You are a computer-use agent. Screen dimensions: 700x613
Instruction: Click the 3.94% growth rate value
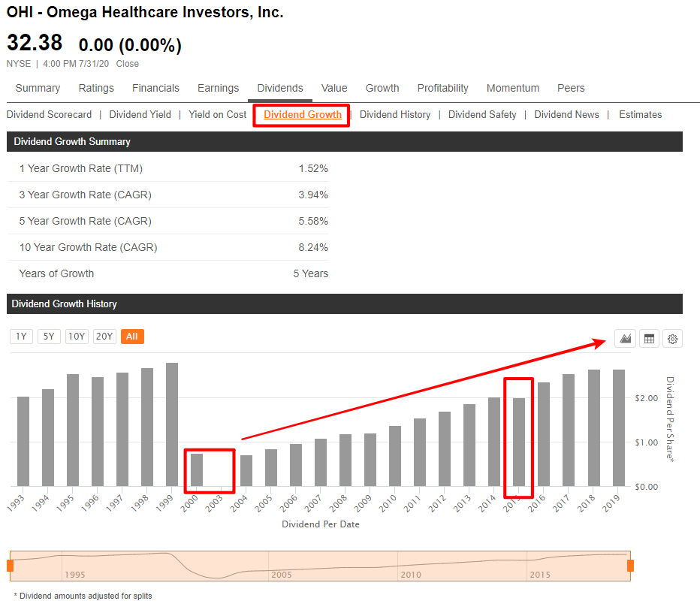(313, 195)
